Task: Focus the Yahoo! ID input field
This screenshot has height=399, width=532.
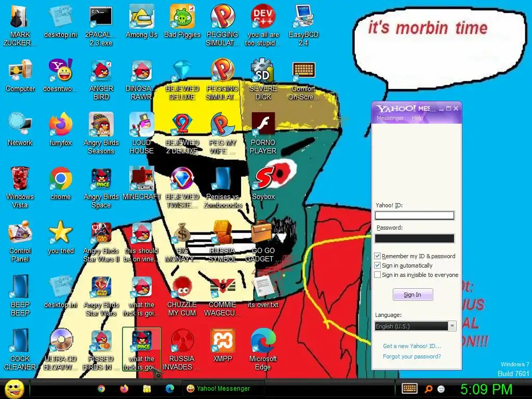Action: pyautogui.click(x=414, y=216)
